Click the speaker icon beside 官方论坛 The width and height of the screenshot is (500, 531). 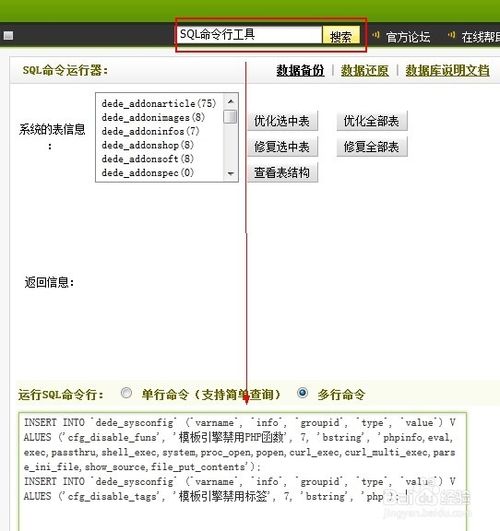click(376, 35)
